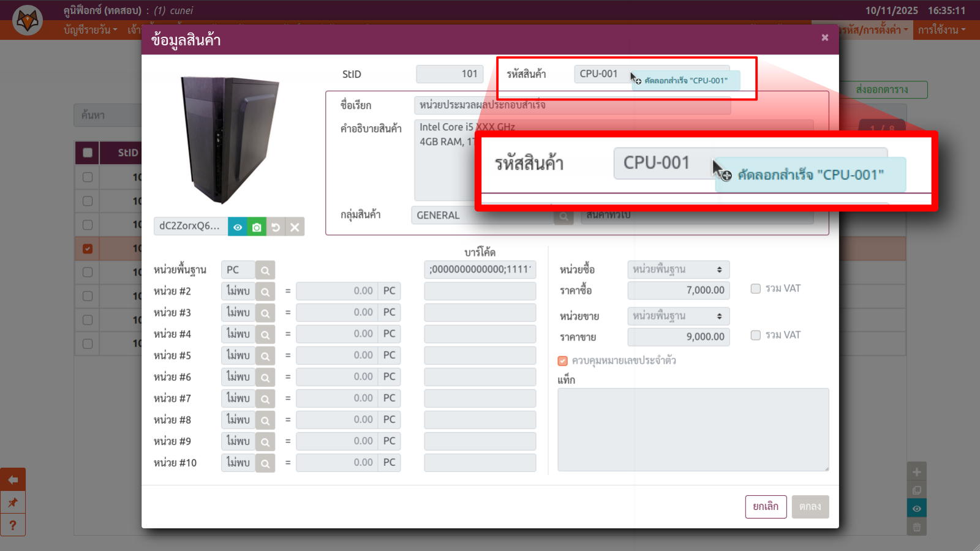980x551 pixels.
Task: Expand the purchase unit dropdown
Action: click(x=678, y=270)
